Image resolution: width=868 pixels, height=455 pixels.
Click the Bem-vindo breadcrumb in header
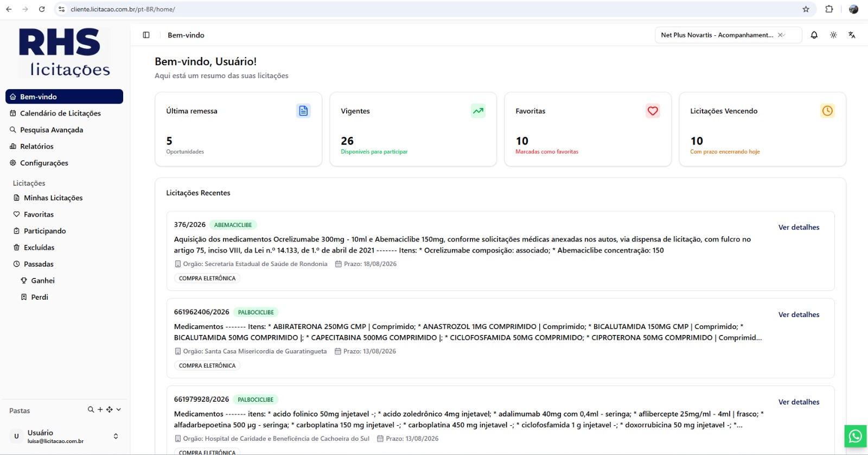coord(186,35)
